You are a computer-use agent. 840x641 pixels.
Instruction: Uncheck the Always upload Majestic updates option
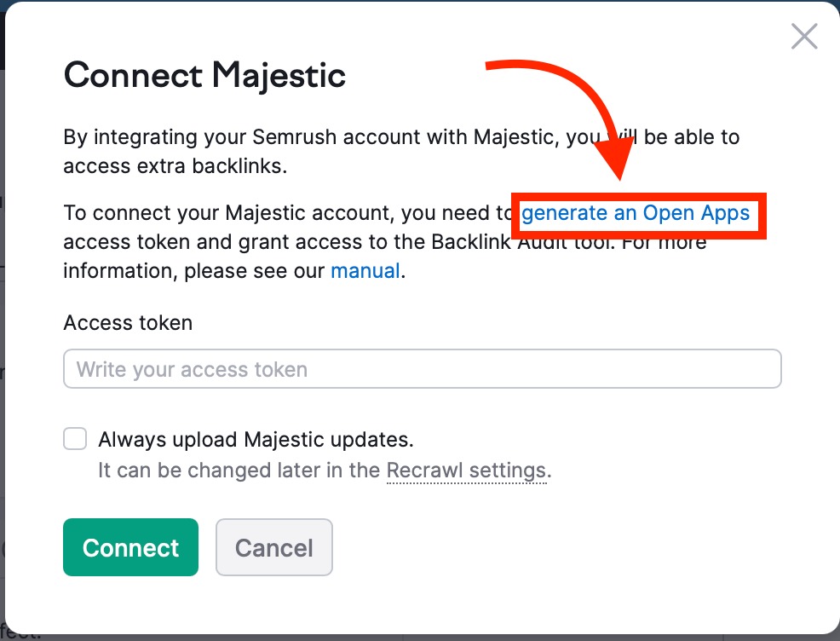(75, 438)
